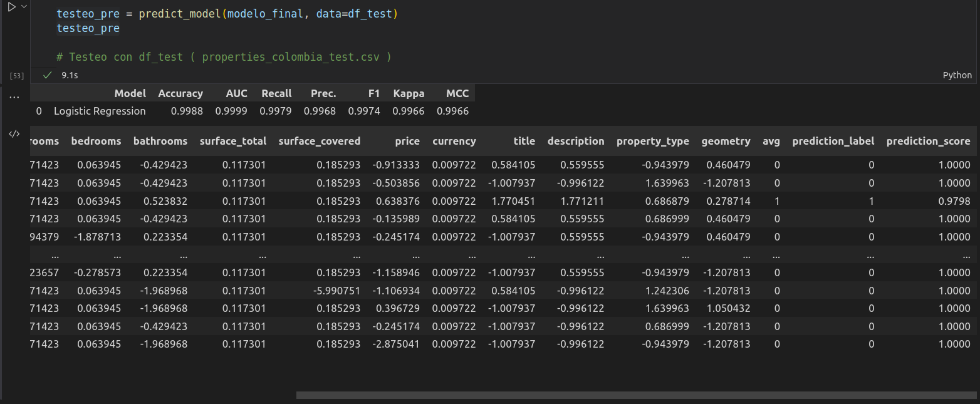The image size is (980, 404).
Task: Select the precision value 0.9968
Action: coord(320,111)
